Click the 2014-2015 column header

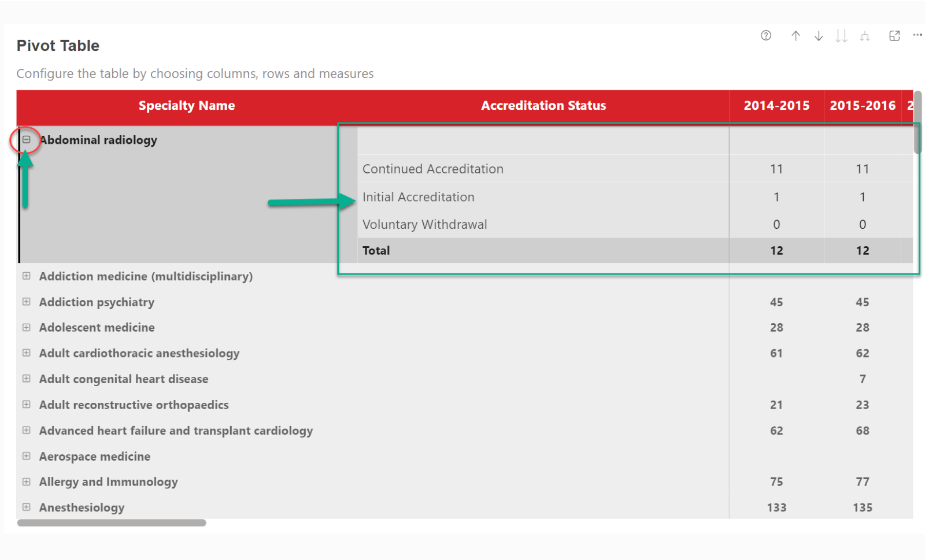776,106
